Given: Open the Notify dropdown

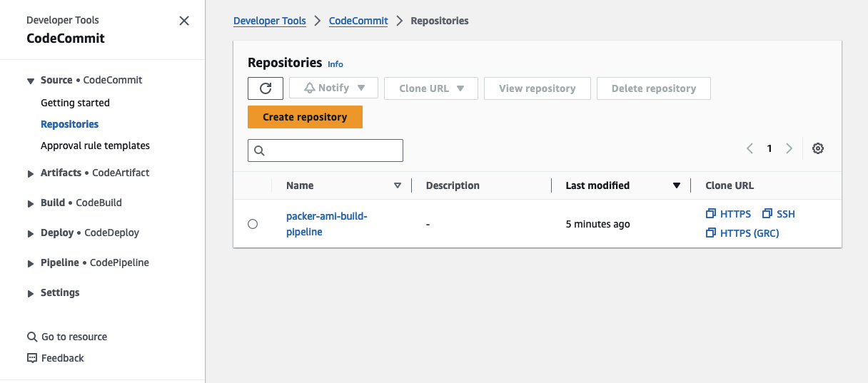Looking at the screenshot, I should coord(334,88).
